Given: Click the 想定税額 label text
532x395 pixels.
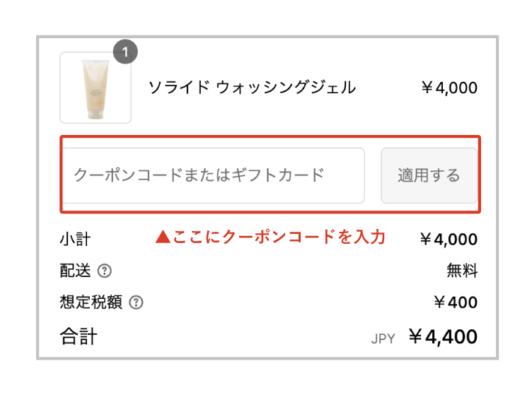Looking at the screenshot, I should 91,302.
